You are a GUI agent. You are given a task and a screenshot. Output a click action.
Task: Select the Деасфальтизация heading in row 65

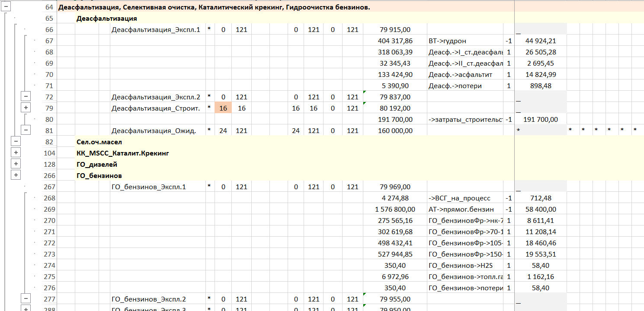tap(107, 19)
